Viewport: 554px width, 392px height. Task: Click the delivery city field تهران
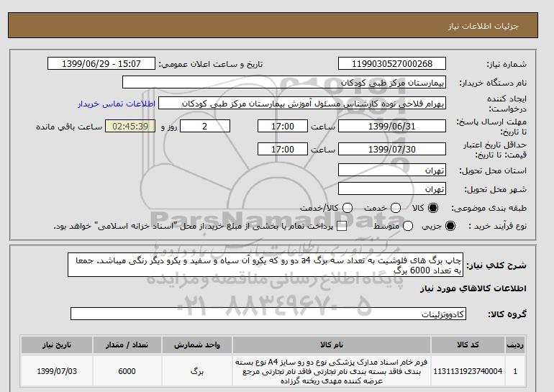392,188
